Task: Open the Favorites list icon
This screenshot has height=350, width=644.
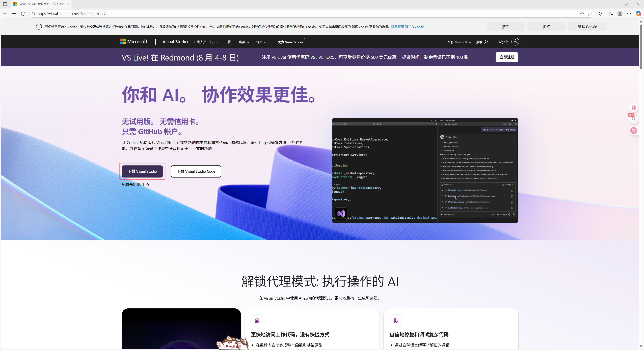Action: click(611, 13)
